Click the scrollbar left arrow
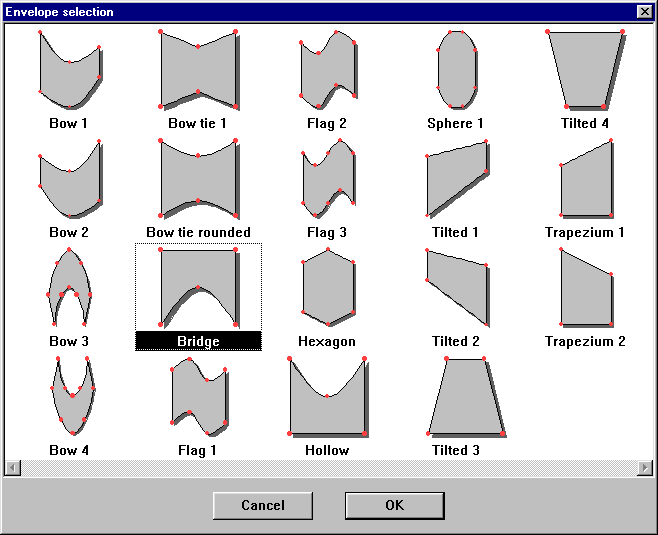The width and height of the screenshot is (658, 535). 11,468
